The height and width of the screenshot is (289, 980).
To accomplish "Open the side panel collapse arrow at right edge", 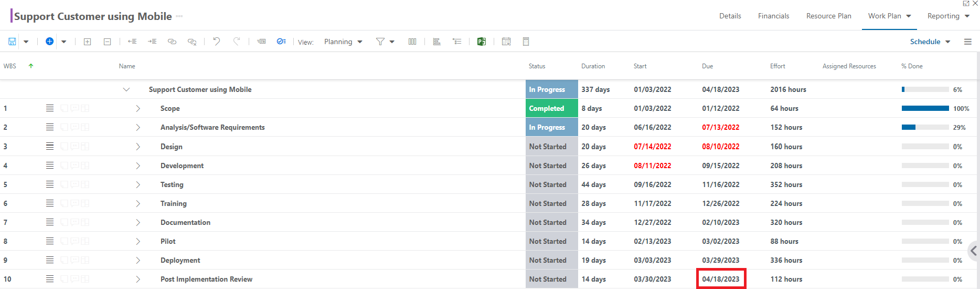I will tap(974, 251).
